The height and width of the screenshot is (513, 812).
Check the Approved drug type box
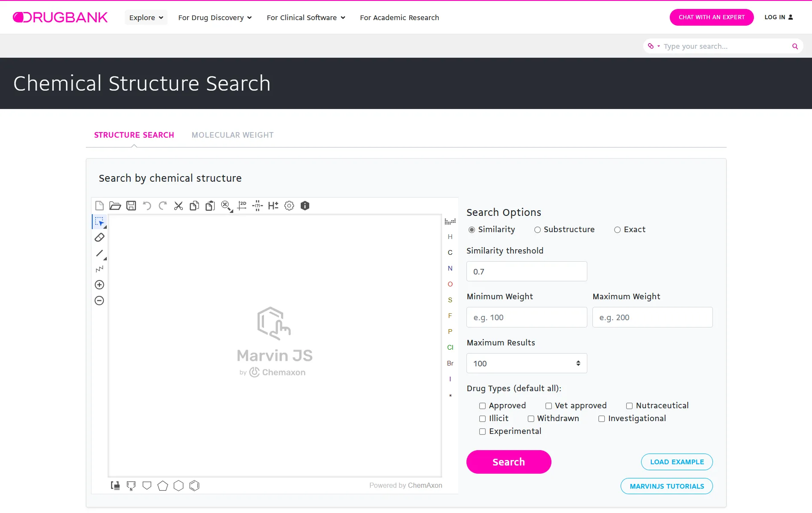click(483, 406)
